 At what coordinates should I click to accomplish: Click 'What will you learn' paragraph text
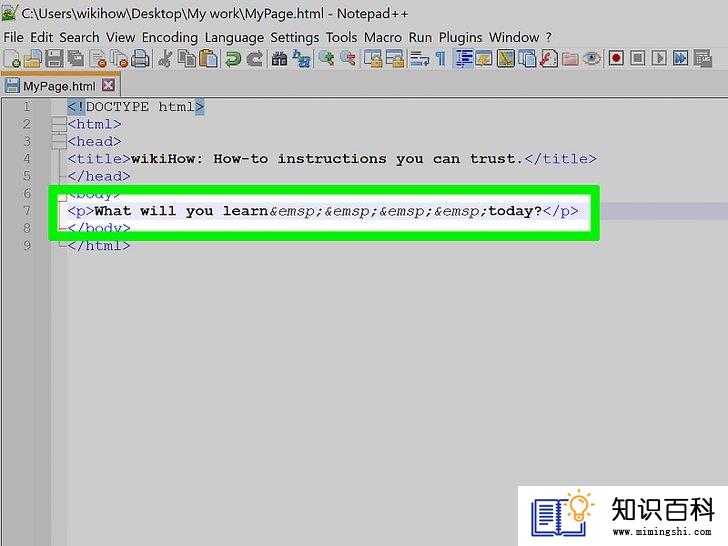[x=182, y=211]
